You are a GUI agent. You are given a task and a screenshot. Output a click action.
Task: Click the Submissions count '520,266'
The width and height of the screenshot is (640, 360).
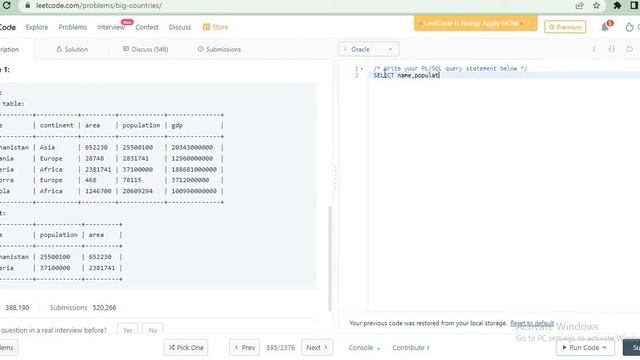(x=104, y=308)
